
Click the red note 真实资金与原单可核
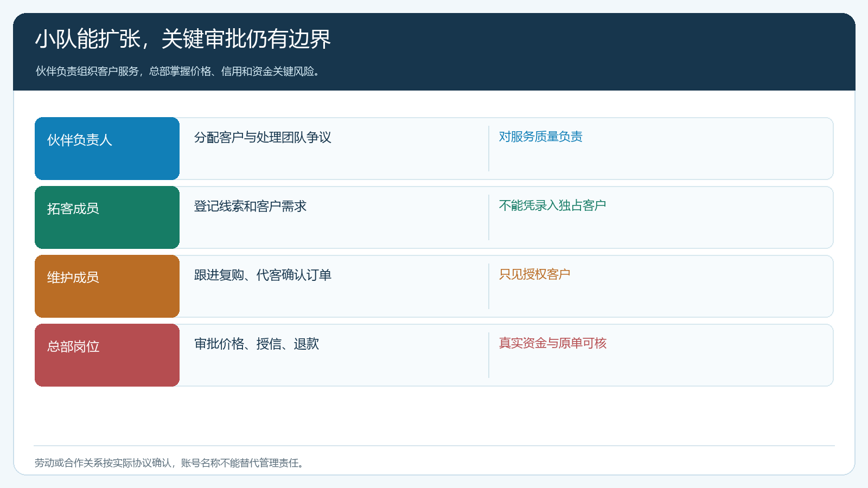[x=552, y=343]
